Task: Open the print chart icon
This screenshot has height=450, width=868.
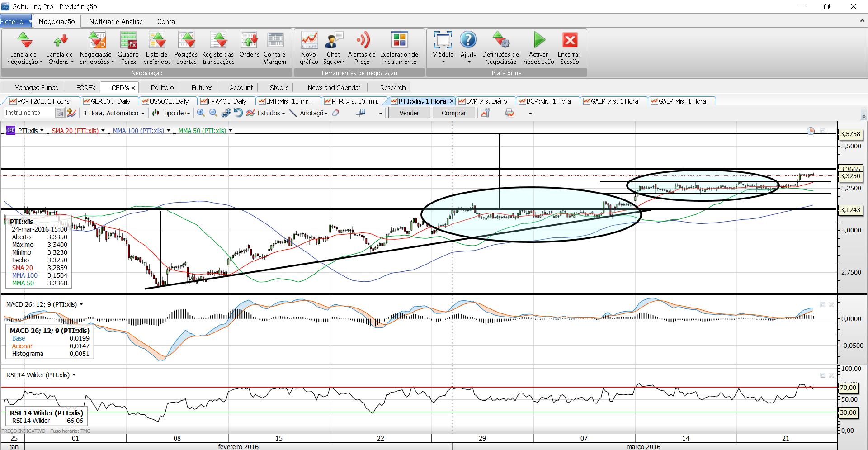Action: point(510,113)
